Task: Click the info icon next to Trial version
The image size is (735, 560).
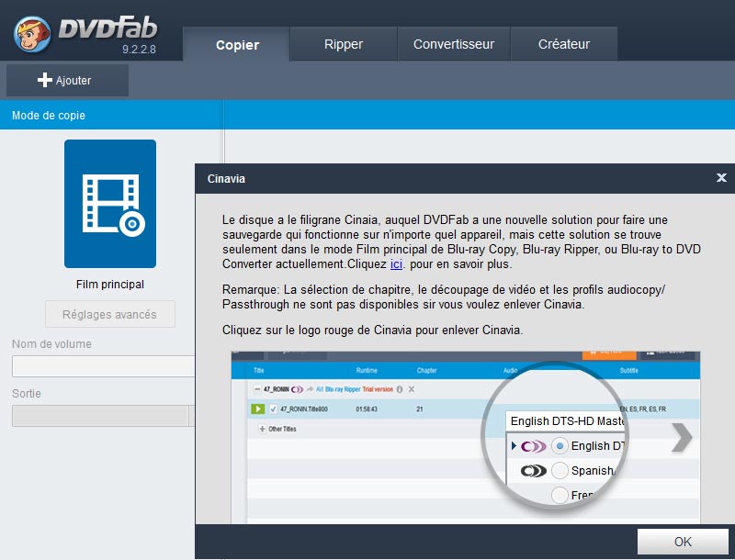Action: click(x=400, y=389)
